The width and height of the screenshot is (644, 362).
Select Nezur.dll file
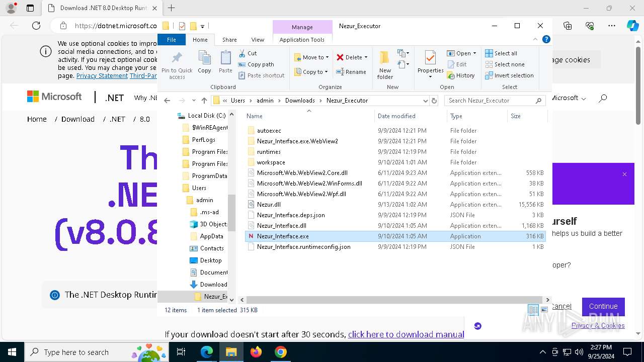click(x=269, y=205)
